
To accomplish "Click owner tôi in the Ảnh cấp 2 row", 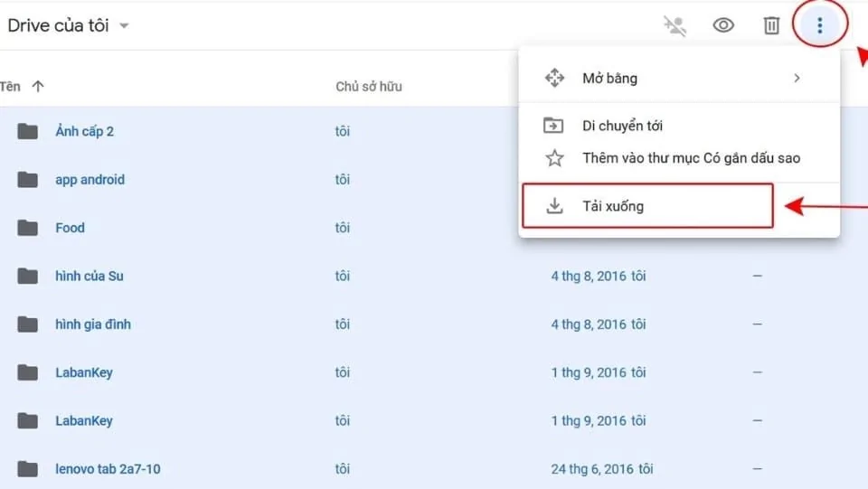I will tap(342, 131).
